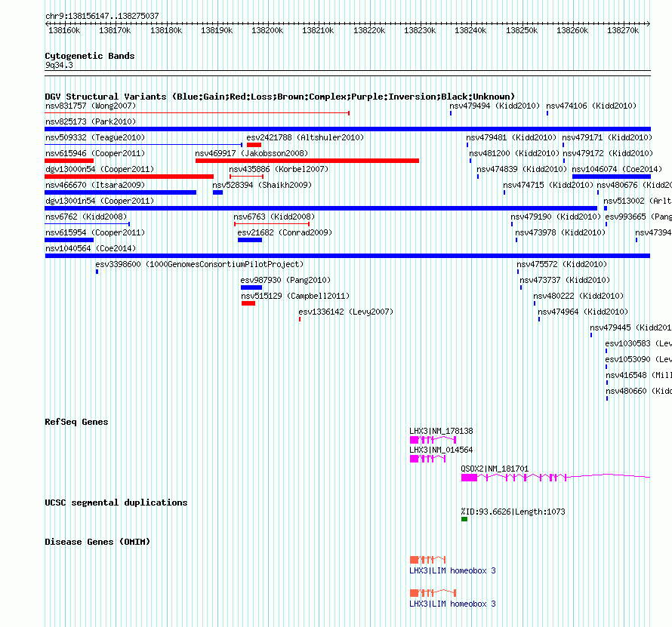The image size is (672, 627).
Task: Select QSOX2|NM_181701 gene label
Action: [x=495, y=469]
